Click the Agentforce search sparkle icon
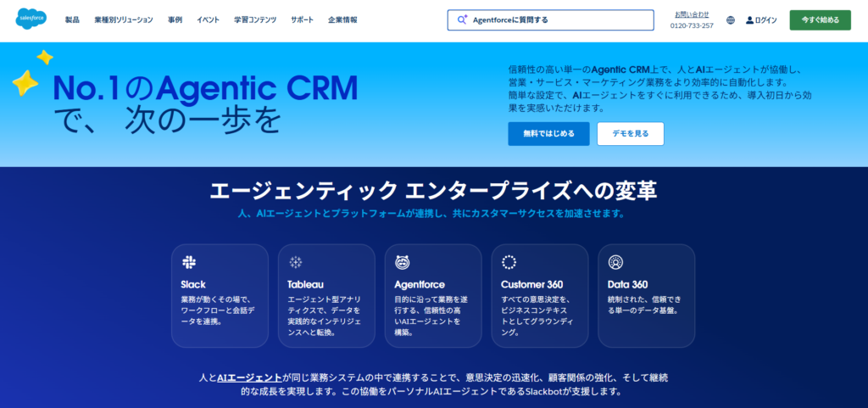868x408 pixels. click(462, 20)
